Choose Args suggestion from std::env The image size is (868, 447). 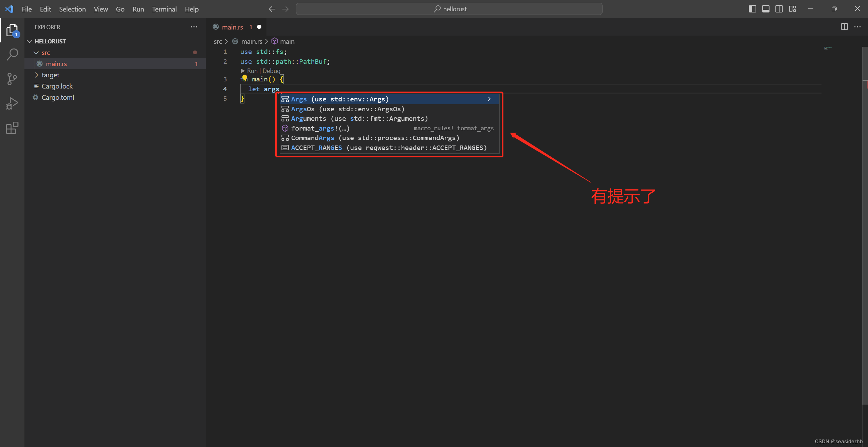click(x=389, y=99)
